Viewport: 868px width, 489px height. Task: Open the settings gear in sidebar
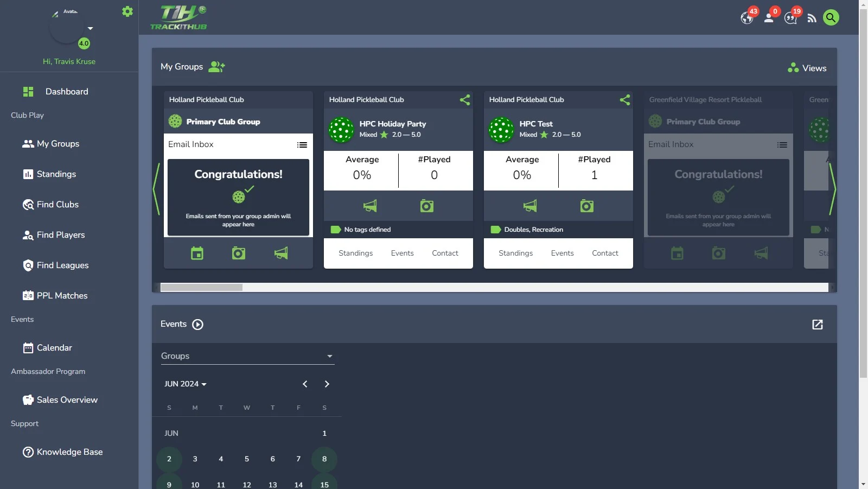pos(127,11)
